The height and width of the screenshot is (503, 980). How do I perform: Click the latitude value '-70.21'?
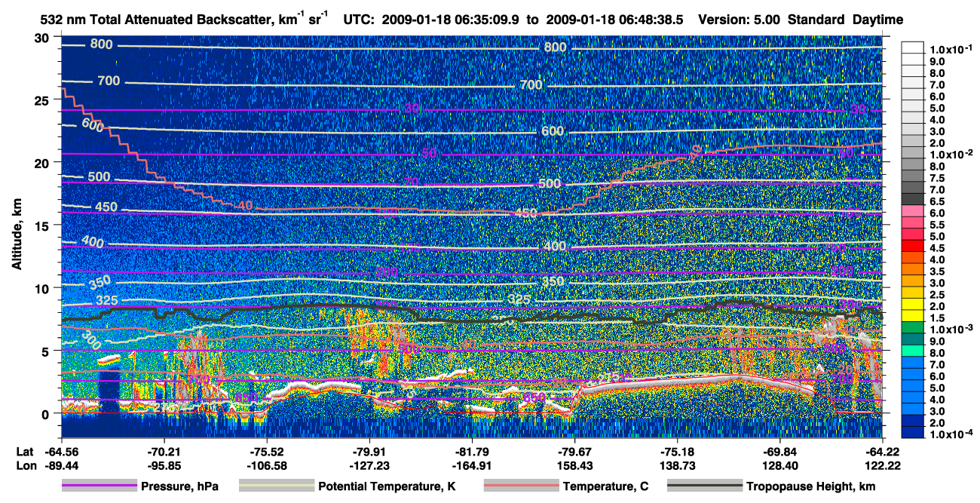(x=164, y=452)
